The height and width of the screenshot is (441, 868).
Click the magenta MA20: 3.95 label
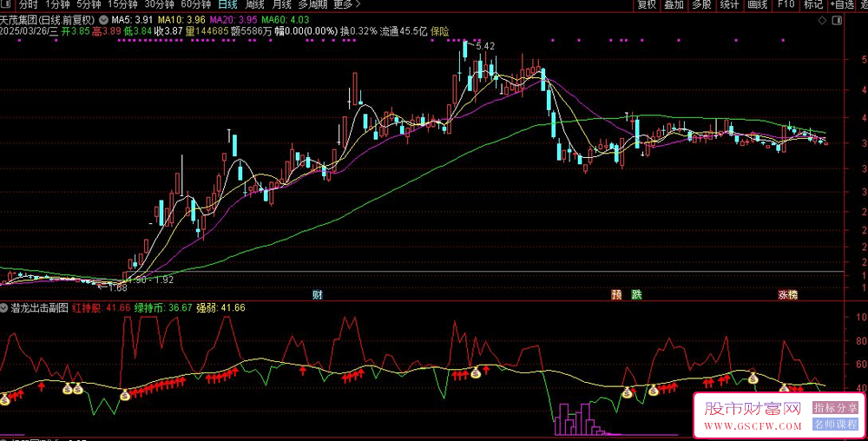[x=232, y=20]
